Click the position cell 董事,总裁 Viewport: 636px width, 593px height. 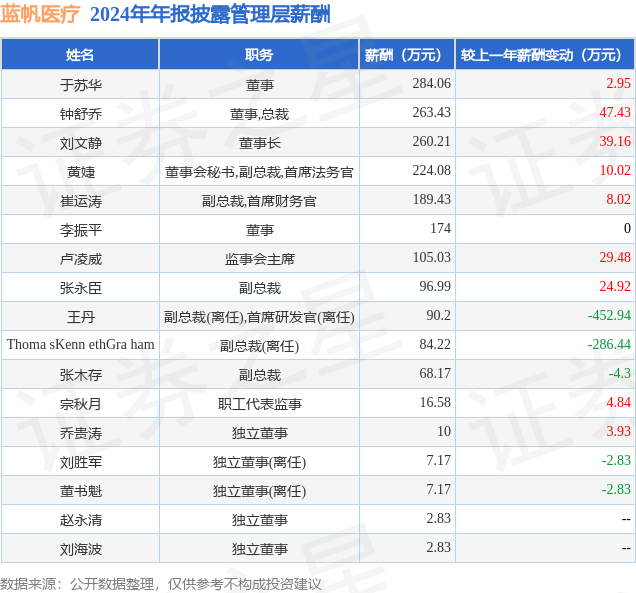coord(259,114)
